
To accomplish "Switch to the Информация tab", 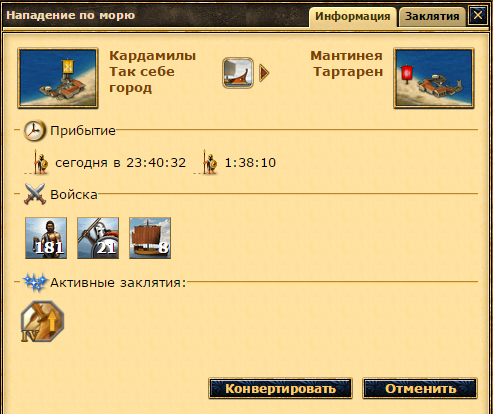I will (353, 17).
